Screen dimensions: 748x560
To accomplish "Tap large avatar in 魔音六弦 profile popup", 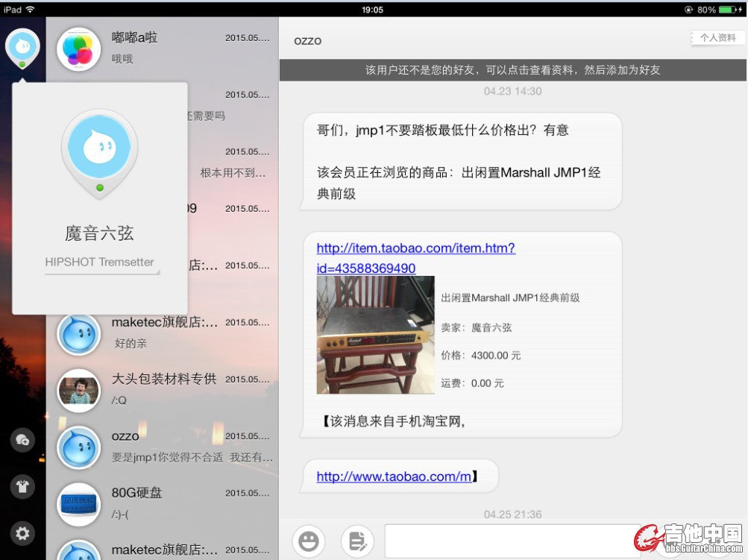I will (x=100, y=154).
